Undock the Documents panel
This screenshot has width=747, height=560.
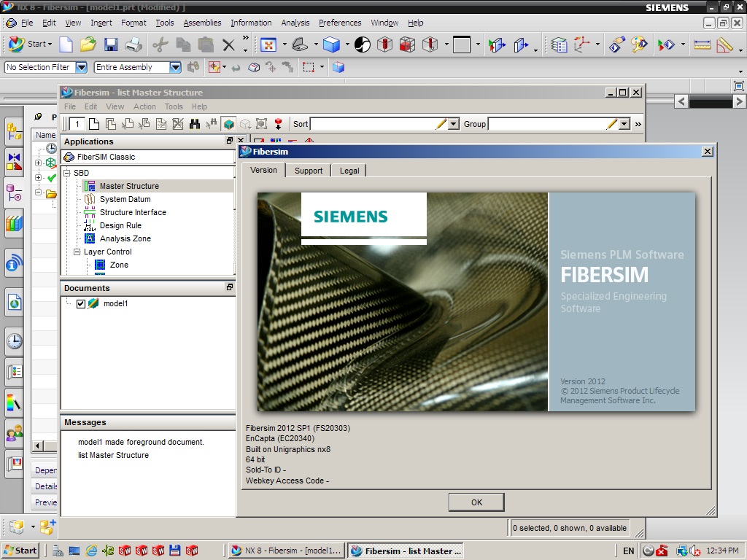(x=230, y=287)
